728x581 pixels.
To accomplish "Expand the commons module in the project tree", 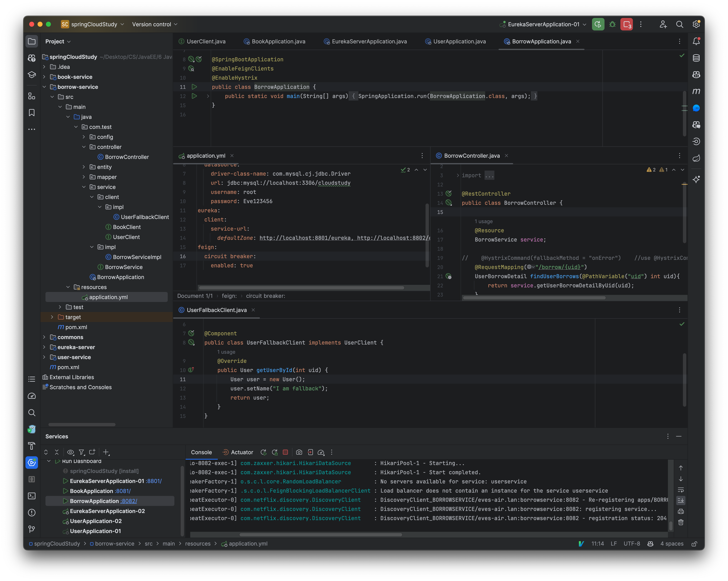I will [x=44, y=337].
